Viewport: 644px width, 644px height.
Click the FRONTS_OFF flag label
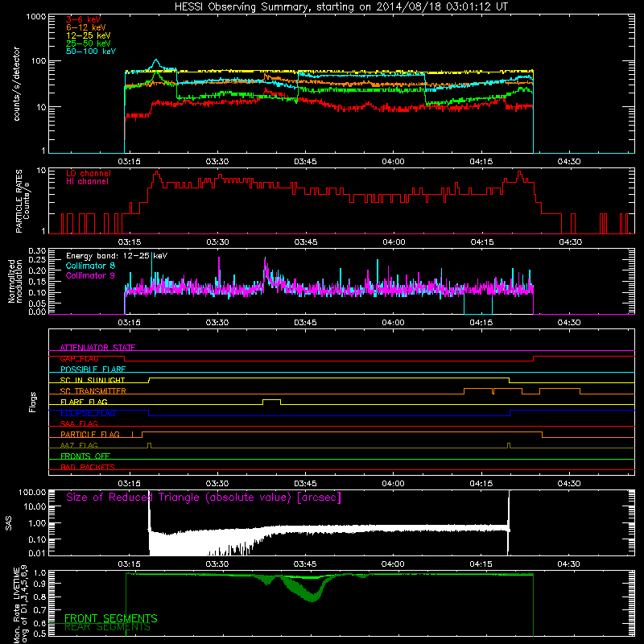point(85,456)
